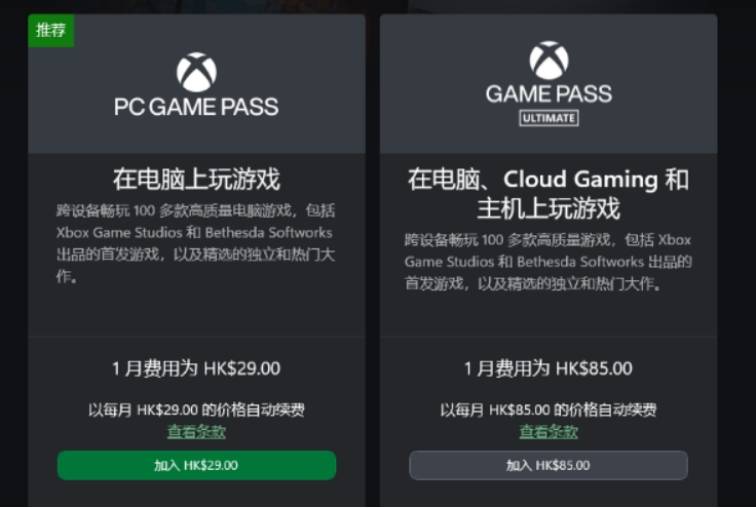Click the PC GAME PASS wordmark

tap(196, 106)
